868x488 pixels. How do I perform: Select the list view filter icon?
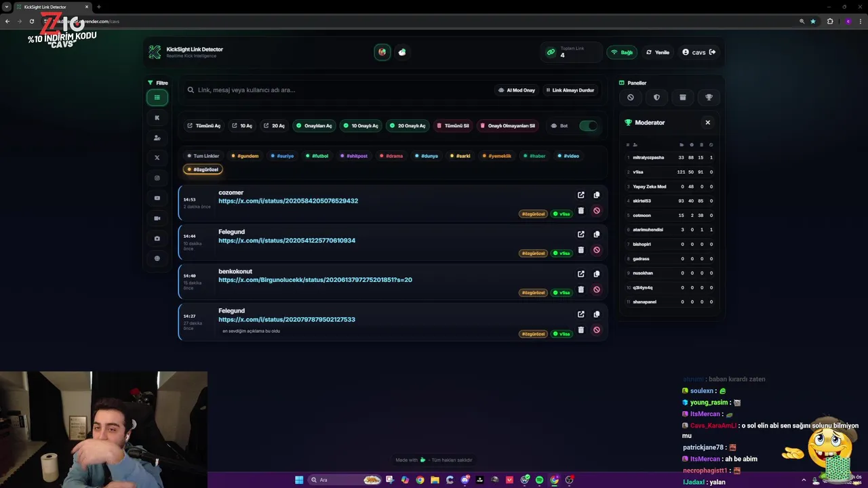[157, 98]
